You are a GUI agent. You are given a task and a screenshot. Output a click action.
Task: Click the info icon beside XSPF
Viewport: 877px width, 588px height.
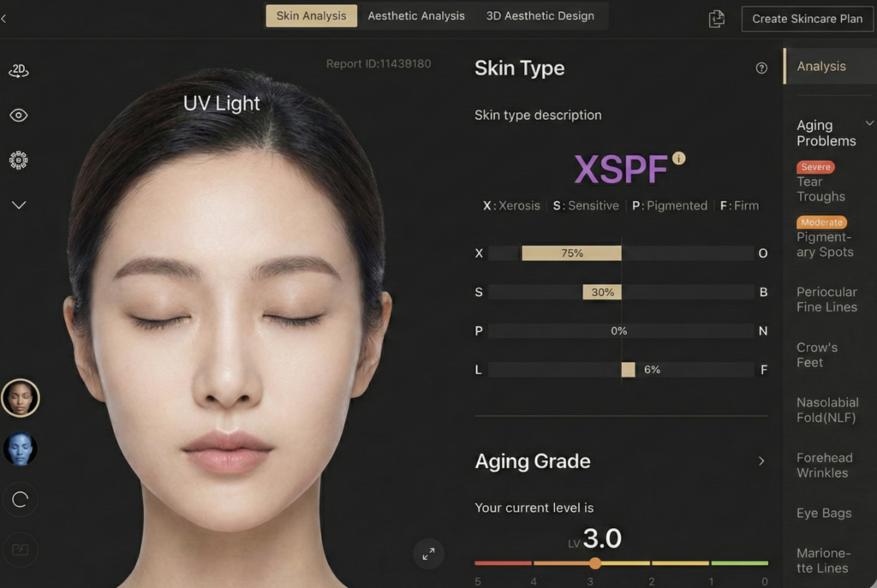(679, 158)
